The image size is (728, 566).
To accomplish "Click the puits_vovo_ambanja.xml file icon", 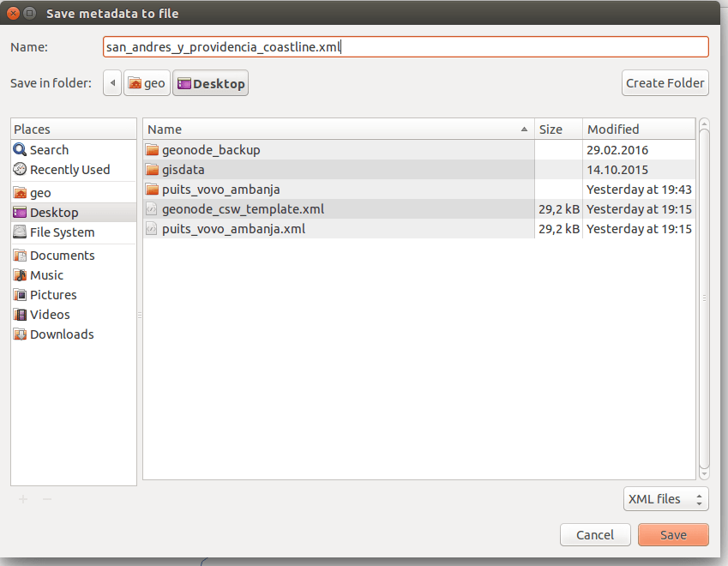I will pyautogui.click(x=152, y=228).
